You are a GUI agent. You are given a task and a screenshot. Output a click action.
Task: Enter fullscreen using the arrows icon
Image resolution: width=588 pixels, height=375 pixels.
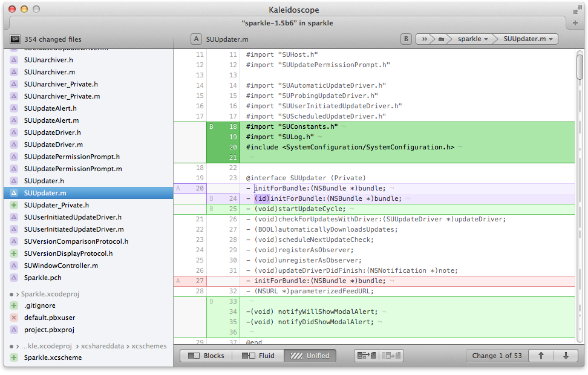tap(577, 10)
